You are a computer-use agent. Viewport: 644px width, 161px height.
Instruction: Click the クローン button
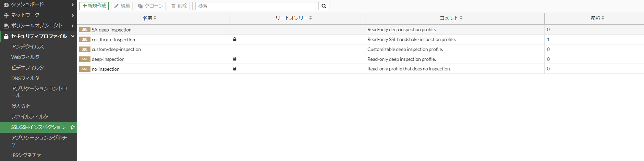point(150,6)
